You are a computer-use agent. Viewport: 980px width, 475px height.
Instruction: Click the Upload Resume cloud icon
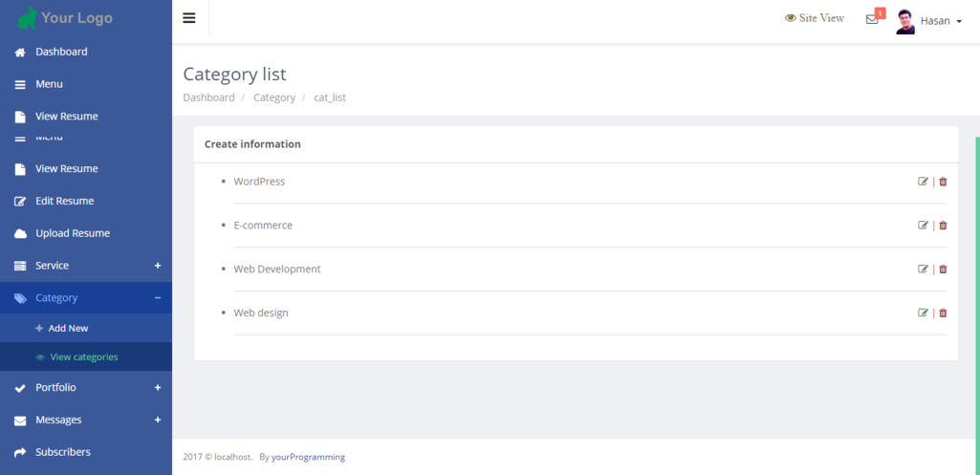point(20,234)
